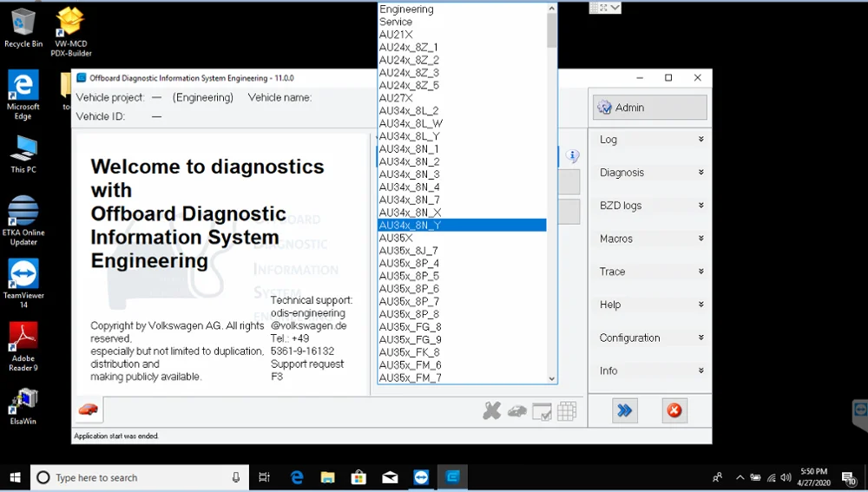
Task: Click the wrench cross icon in toolbar
Action: click(491, 411)
